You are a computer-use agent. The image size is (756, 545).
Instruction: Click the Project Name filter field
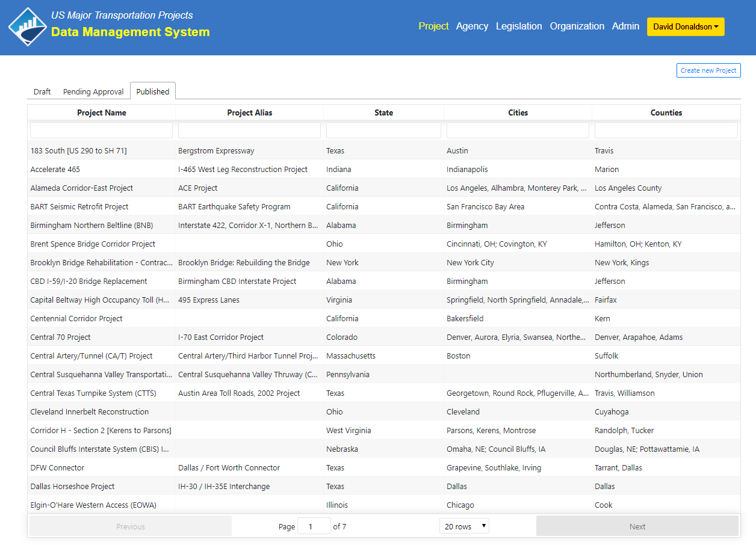101,131
